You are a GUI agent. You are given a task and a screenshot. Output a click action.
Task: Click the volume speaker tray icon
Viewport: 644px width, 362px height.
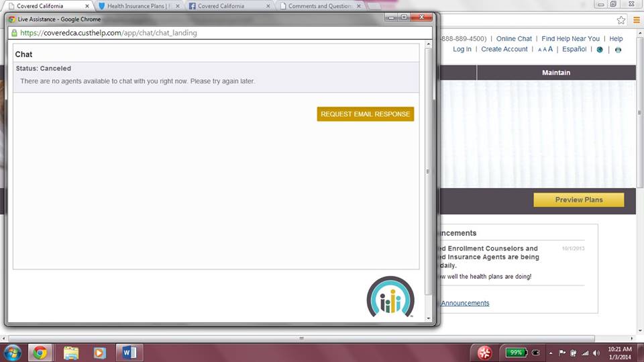click(596, 353)
